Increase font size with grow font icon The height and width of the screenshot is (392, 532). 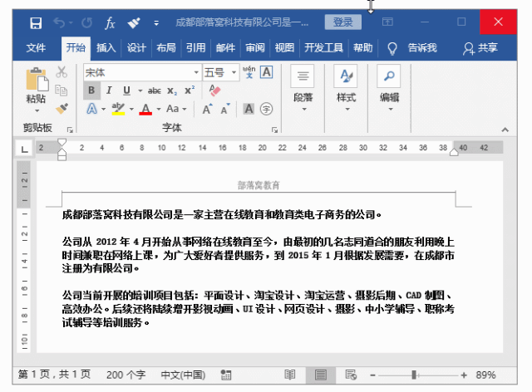(x=207, y=109)
